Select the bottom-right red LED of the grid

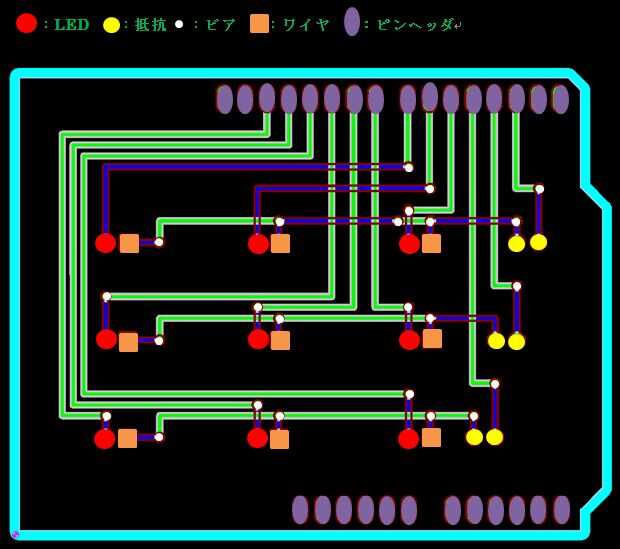(x=408, y=439)
